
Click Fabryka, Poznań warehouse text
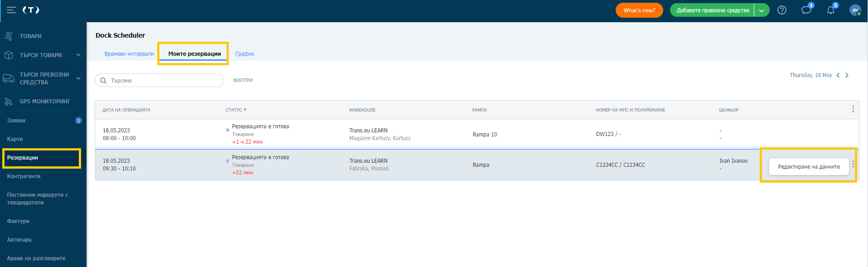[369, 169]
